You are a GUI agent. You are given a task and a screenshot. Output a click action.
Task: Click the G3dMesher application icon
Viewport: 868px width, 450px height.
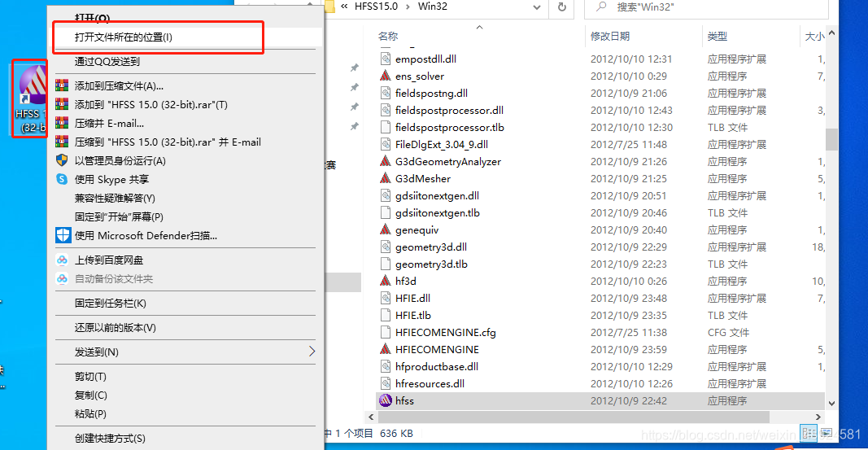tap(386, 178)
